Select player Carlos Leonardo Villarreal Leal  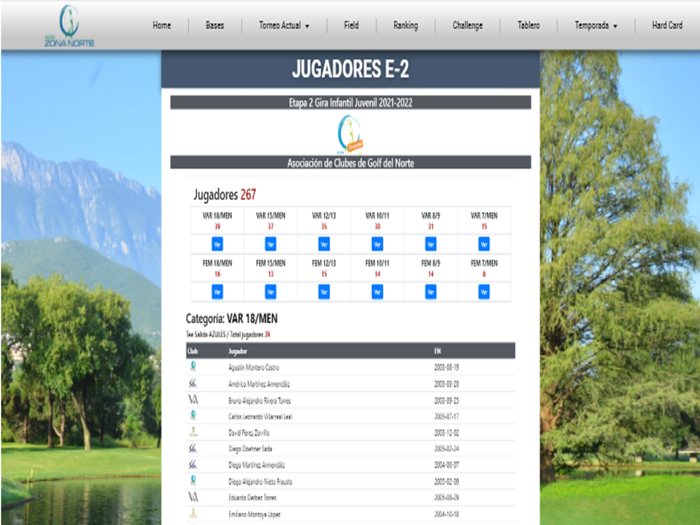[x=260, y=417]
